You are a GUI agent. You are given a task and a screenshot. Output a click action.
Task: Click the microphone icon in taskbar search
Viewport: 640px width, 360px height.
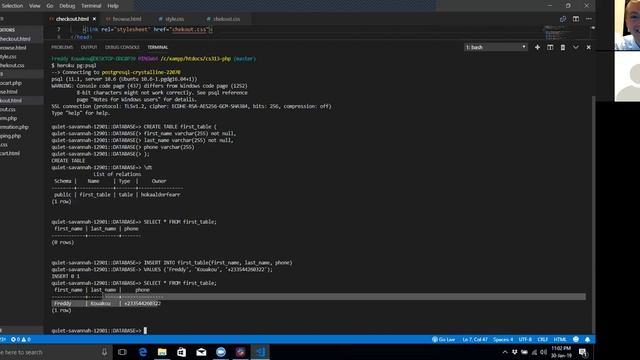click(104, 352)
